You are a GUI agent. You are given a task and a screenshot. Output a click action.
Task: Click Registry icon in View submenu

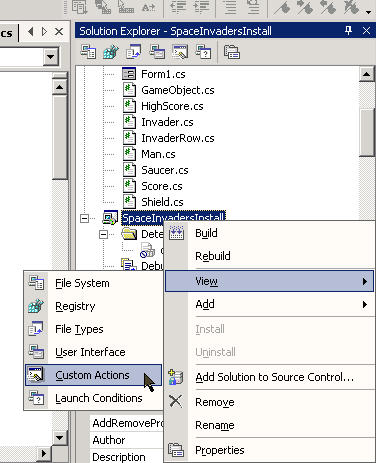point(36,306)
